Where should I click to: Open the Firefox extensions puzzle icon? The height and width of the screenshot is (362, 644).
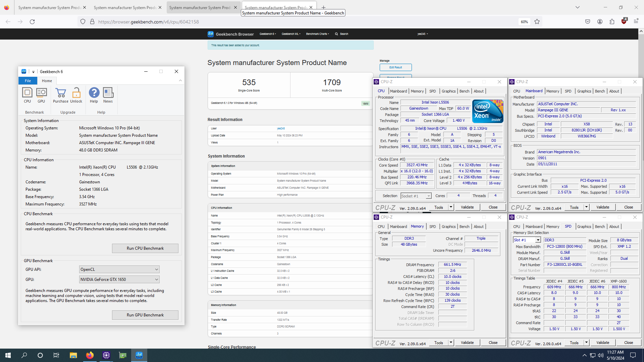[612, 21]
